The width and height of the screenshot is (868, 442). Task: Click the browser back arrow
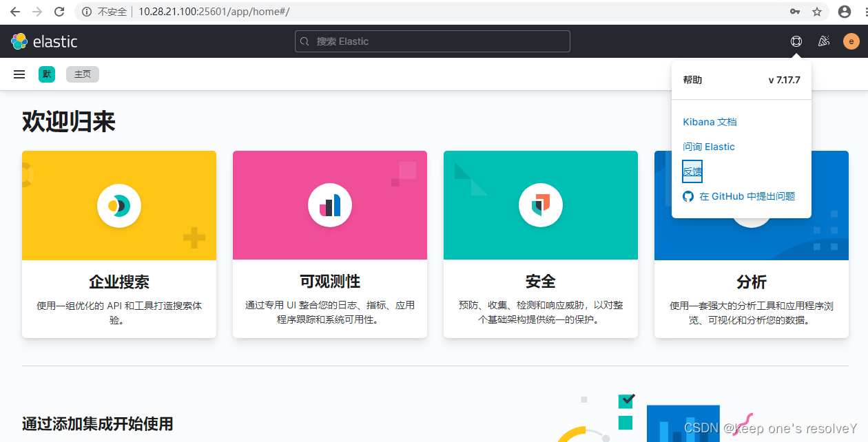pyautogui.click(x=14, y=12)
